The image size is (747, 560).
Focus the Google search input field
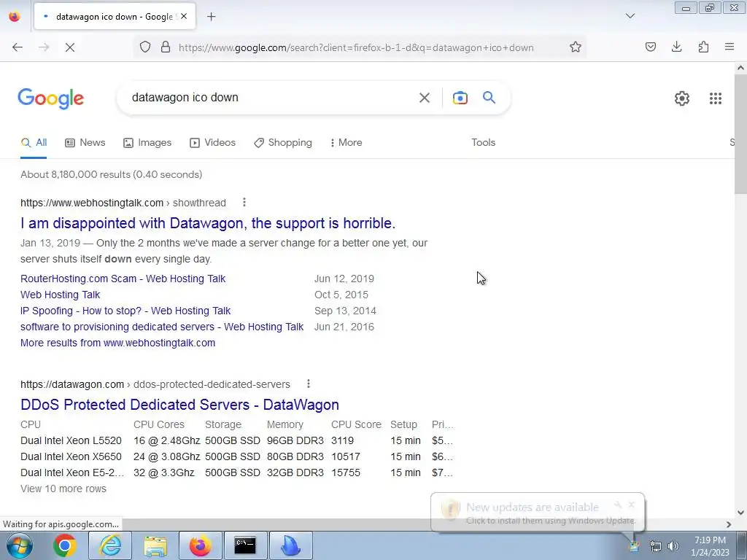point(271,98)
